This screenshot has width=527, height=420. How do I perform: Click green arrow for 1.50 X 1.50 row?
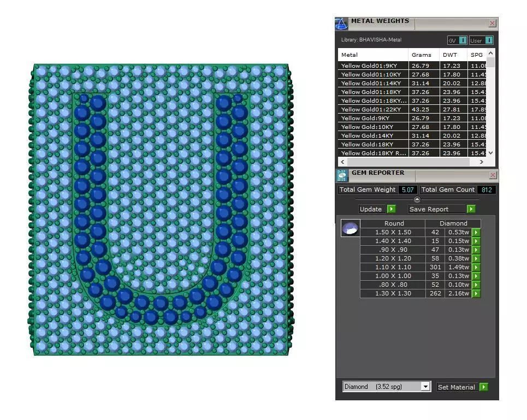point(476,232)
